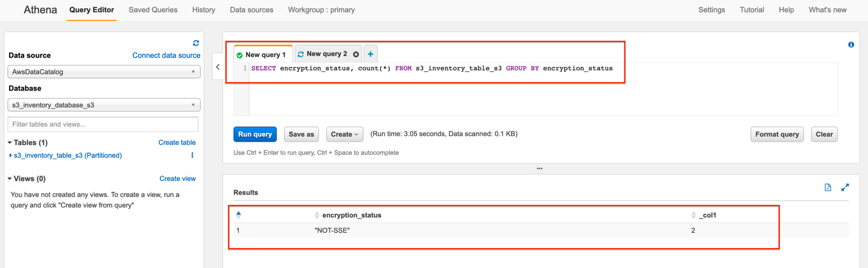Open the Data source AwsDataCatalog dropdown
This screenshot has width=868, height=268.
[104, 72]
